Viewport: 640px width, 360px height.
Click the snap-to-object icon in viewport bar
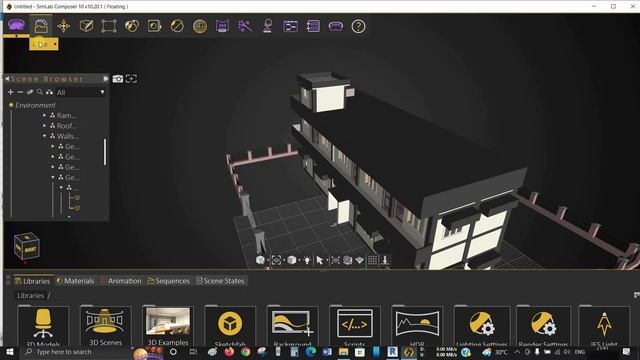point(335,260)
